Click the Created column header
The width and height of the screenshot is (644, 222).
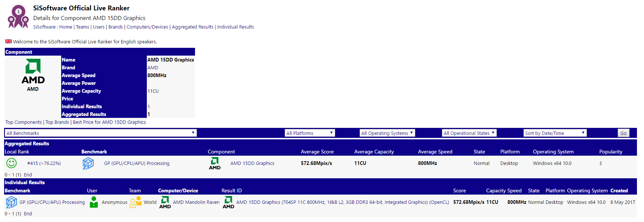coord(619,190)
